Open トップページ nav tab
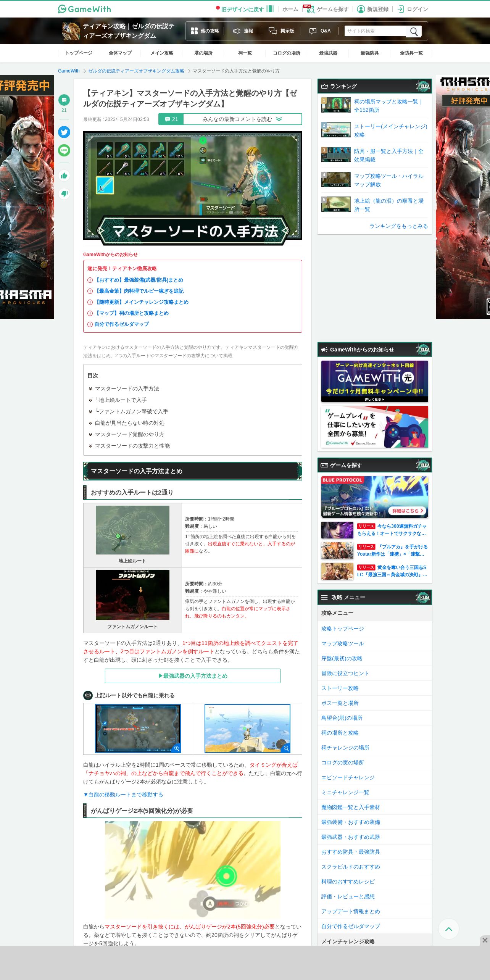The image size is (490, 980). pyautogui.click(x=79, y=53)
